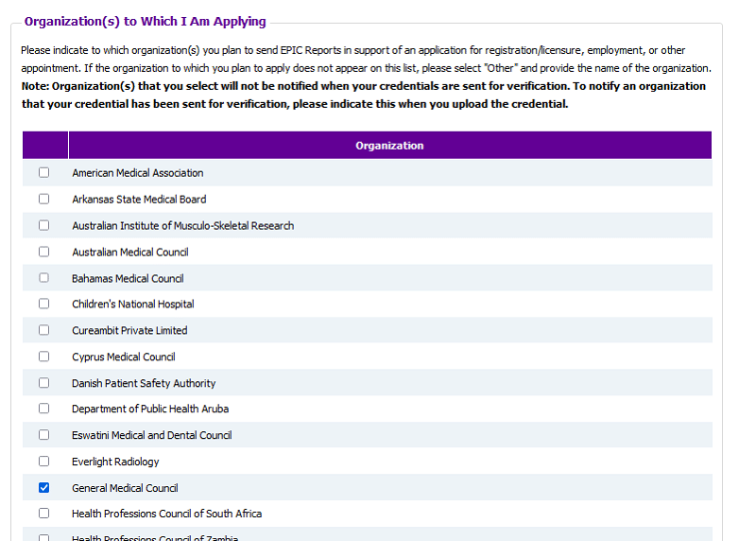
Task: Check Health Professions Council of South Africa
Action: coord(43,513)
